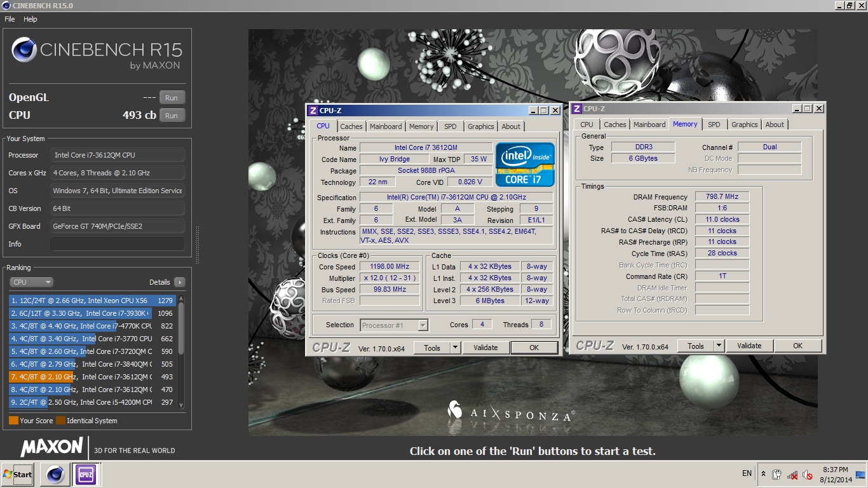Select highlighted ranking row 7 scoring 493
This screenshot has height=488, width=868.
click(x=93, y=377)
